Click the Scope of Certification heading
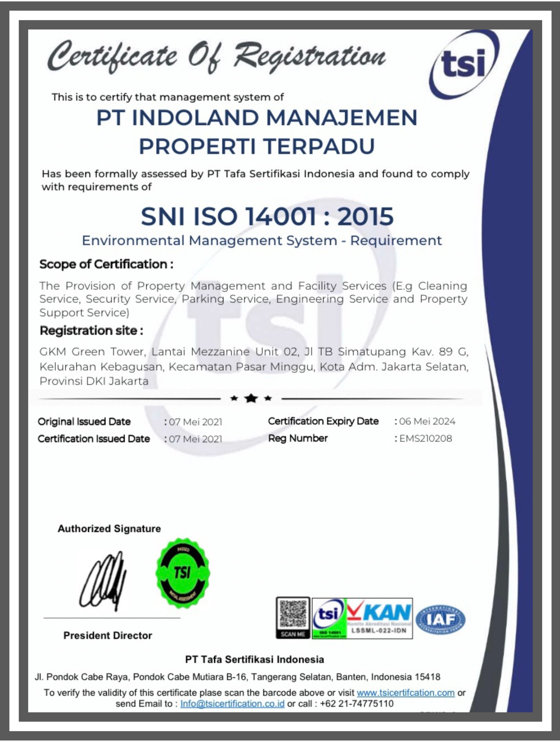 tap(106, 264)
